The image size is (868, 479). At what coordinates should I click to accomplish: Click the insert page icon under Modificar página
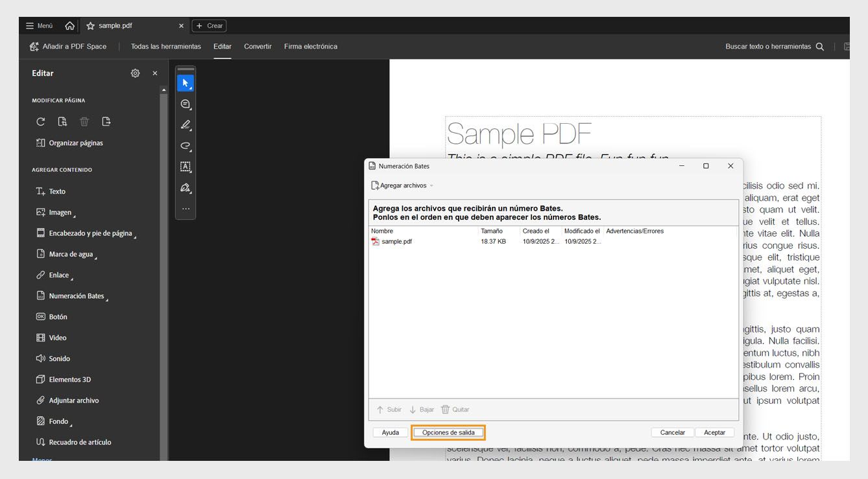62,121
